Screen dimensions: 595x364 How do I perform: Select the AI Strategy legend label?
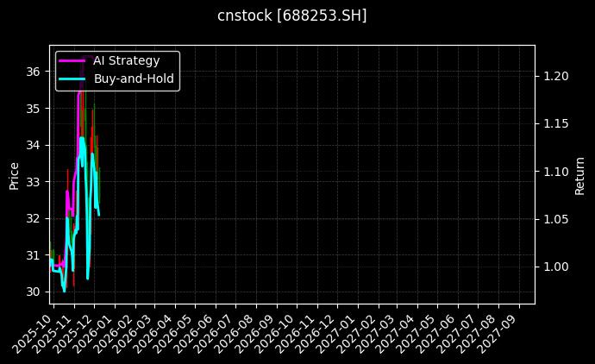[x=126, y=60]
